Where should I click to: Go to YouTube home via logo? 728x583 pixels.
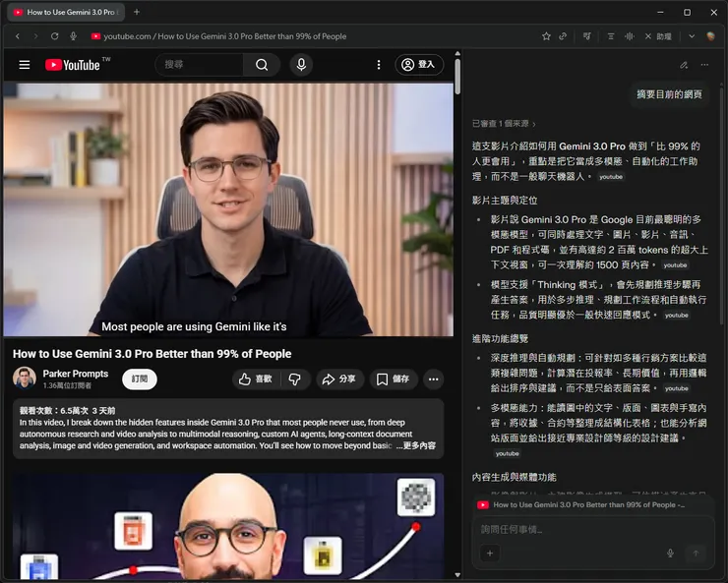click(73, 65)
